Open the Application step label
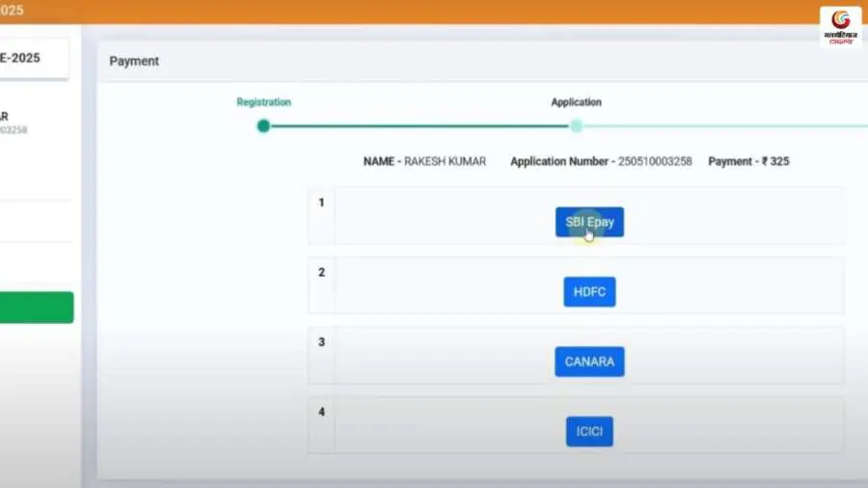The width and height of the screenshot is (868, 488). pyautogui.click(x=577, y=102)
